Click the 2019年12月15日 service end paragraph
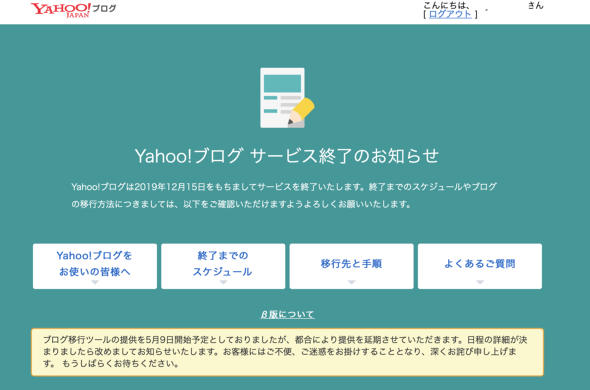This screenshot has height=390, width=590. coord(284,195)
